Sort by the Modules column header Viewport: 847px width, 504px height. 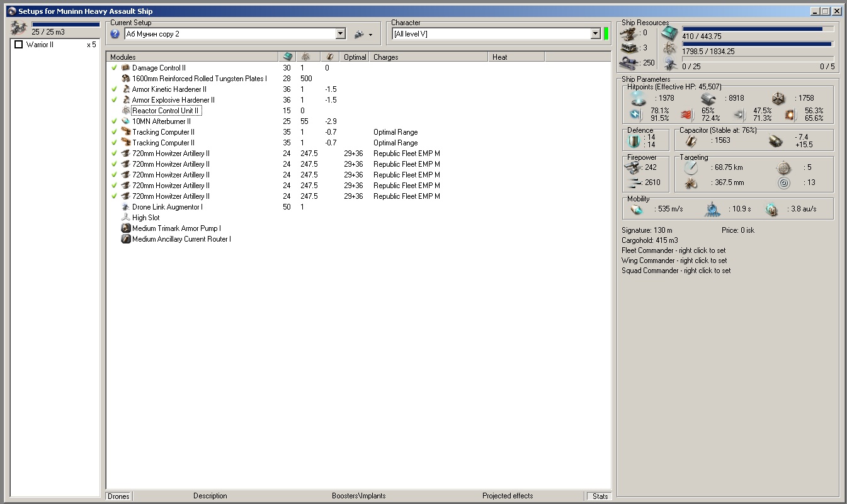click(x=192, y=57)
